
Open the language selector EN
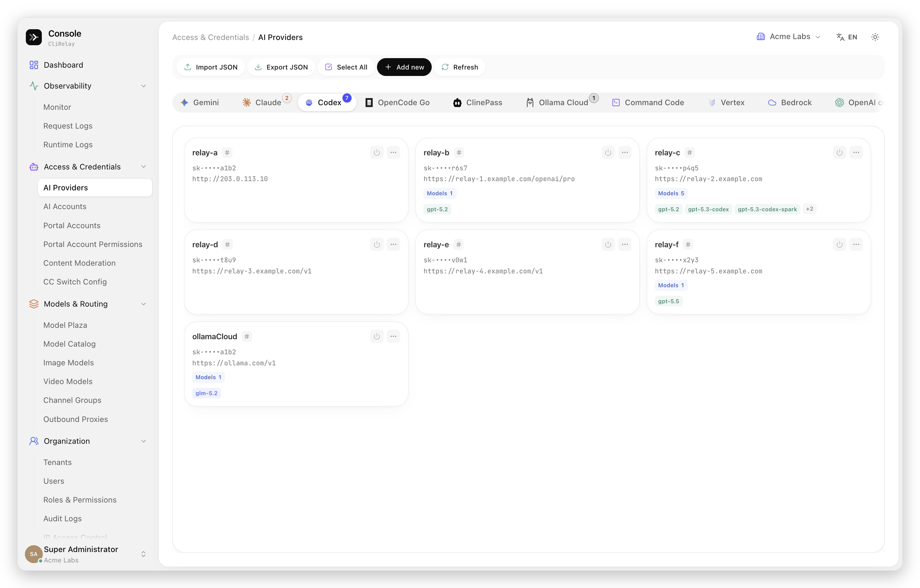tap(847, 37)
